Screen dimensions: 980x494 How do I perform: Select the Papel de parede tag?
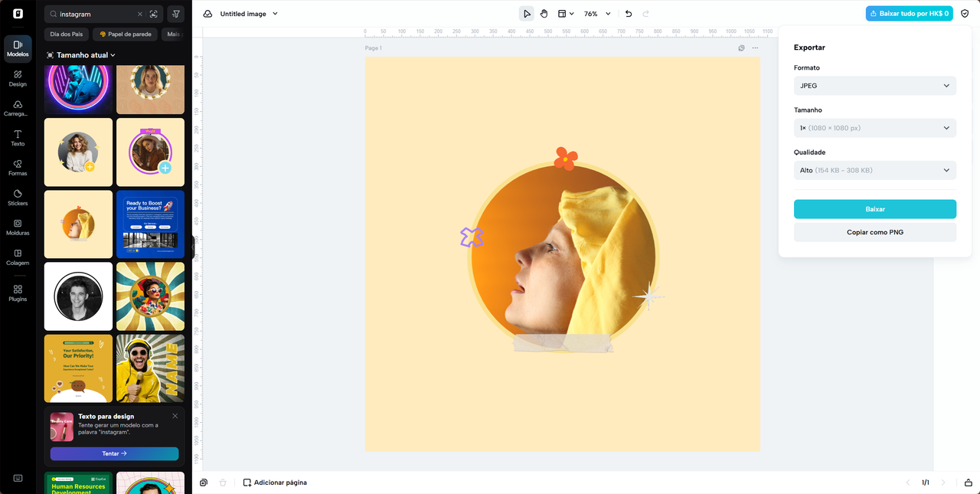(125, 34)
